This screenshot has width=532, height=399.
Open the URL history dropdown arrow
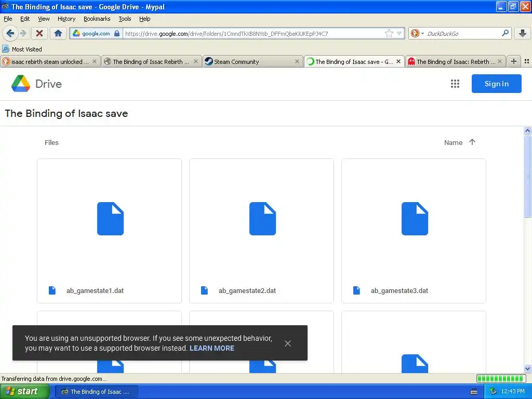[x=400, y=33]
